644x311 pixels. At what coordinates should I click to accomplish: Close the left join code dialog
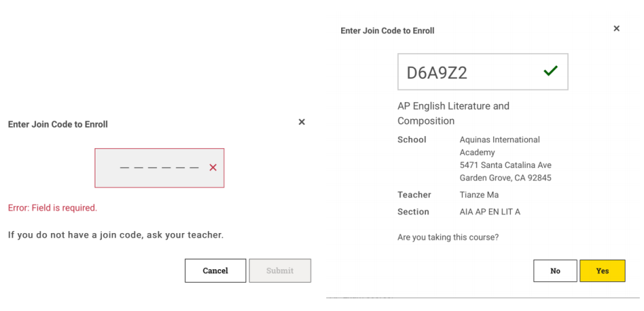[301, 123]
